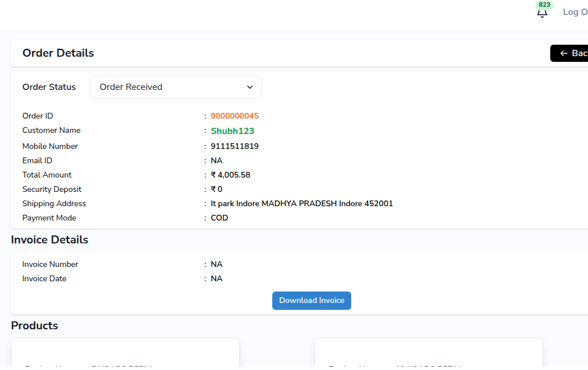The width and height of the screenshot is (588, 370).
Task: Click the left arrow on the Back button
Action: pyautogui.click(x=563, y=53)
